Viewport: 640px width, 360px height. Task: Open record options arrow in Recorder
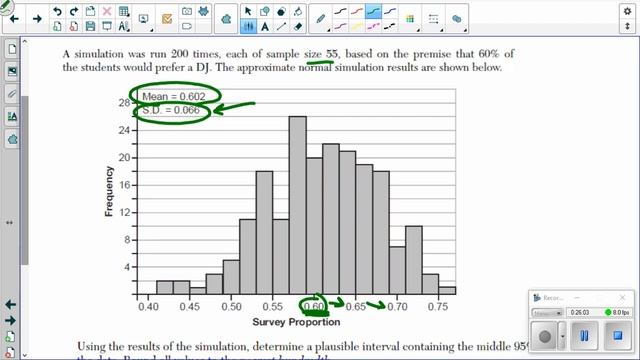pyautogui.click(x=562, y=336)
